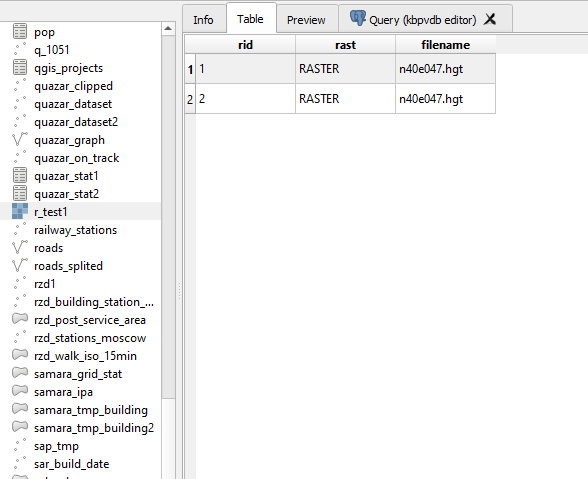Select the samara_tmp_building layer

pyautogui.click(x=91, y=410)
